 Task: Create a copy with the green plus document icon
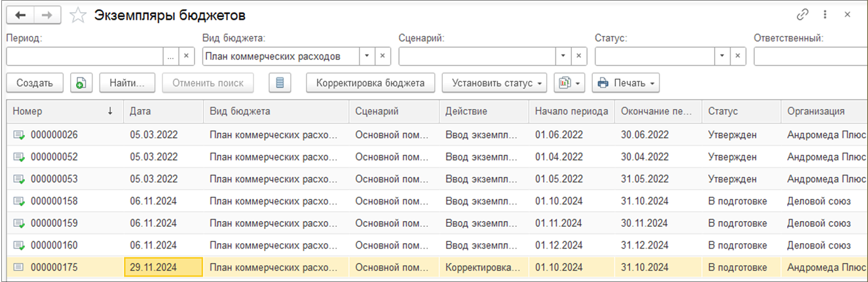coord(81,83)
